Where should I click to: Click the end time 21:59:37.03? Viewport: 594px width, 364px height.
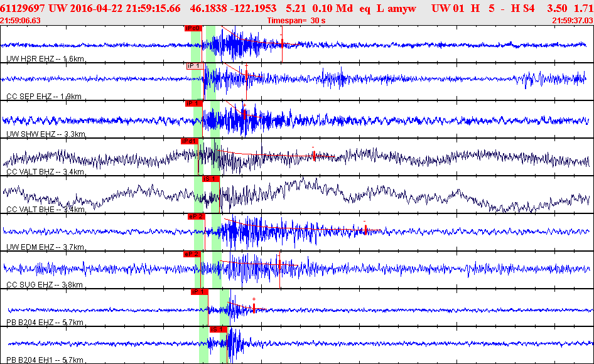click(573, 21)
